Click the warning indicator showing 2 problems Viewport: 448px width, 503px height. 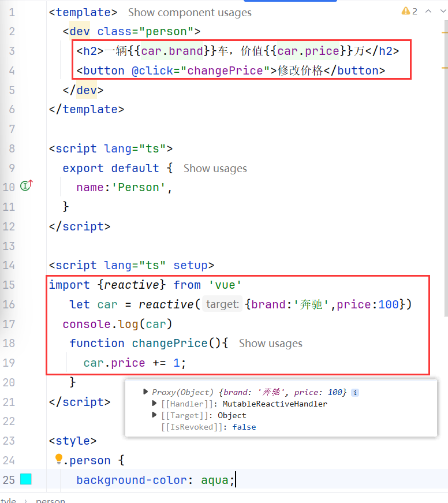(409, 11)
